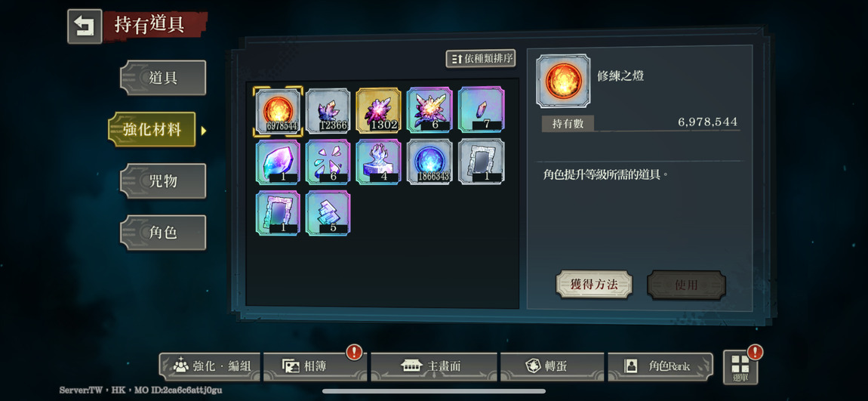Image resolution: width=868 pixels, height=401 pixels.
Task: Open the 相簿 album with notification badge
Action: click(x=314, y=366)
